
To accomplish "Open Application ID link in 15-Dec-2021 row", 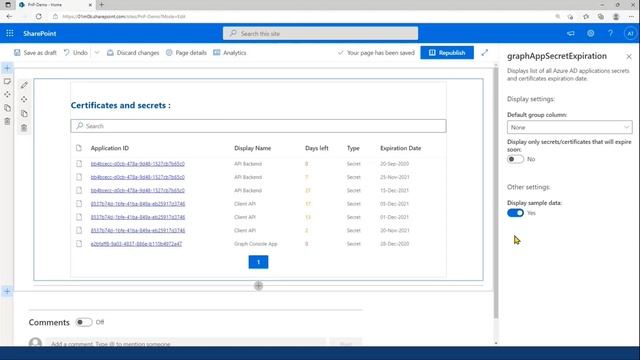I will click(x=138, y=190).
